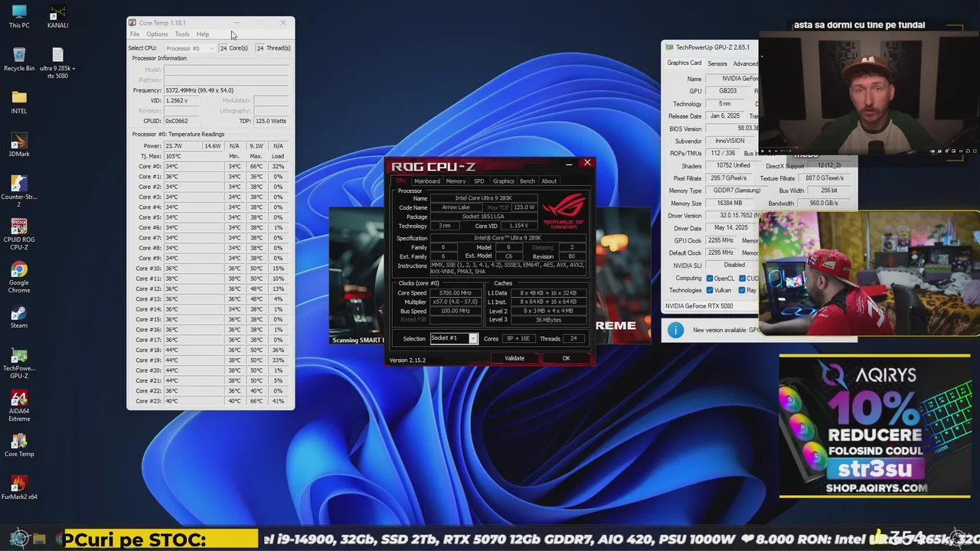Click the Memory Type field GDDR7 (Samsung)
Image resolution: width=980 pixels, height=551 pixels.
click(737, 191)
